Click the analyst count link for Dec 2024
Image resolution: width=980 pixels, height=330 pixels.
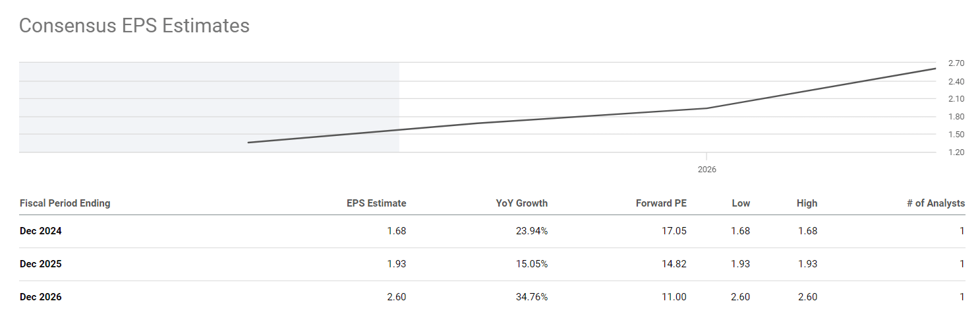pos(962,231)
